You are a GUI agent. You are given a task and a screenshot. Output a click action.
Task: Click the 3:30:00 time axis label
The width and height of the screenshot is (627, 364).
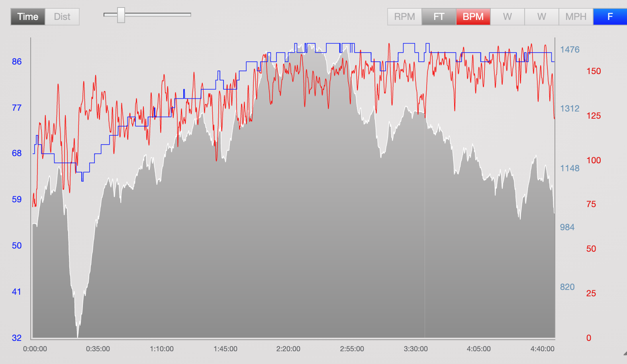(416, 349)
